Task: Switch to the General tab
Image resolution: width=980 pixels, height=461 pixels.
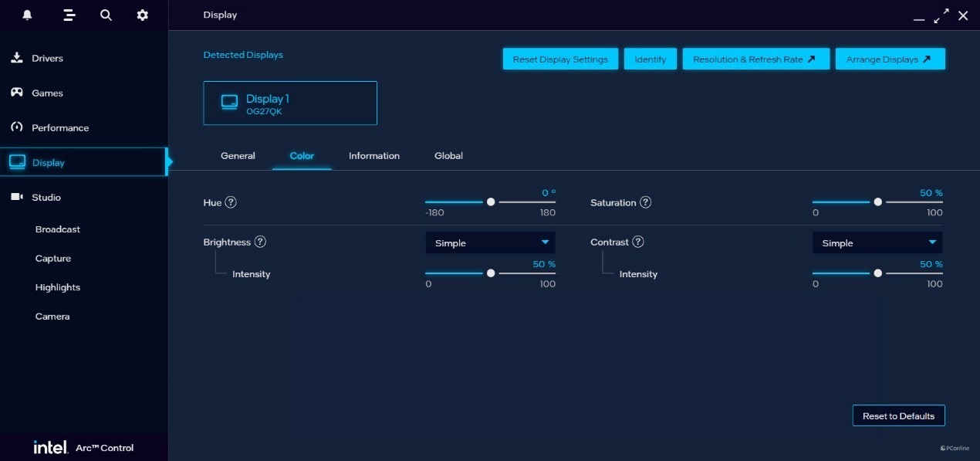Action: pos(238,156)
